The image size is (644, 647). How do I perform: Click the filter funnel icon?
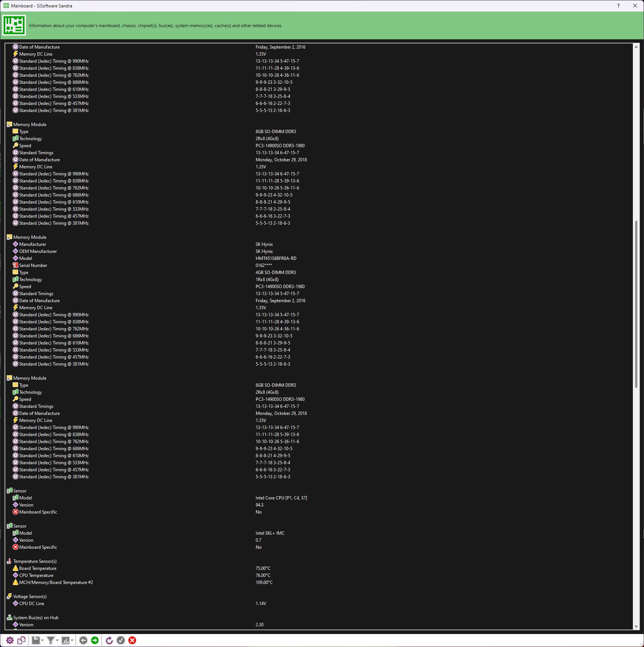click(51, 640)
